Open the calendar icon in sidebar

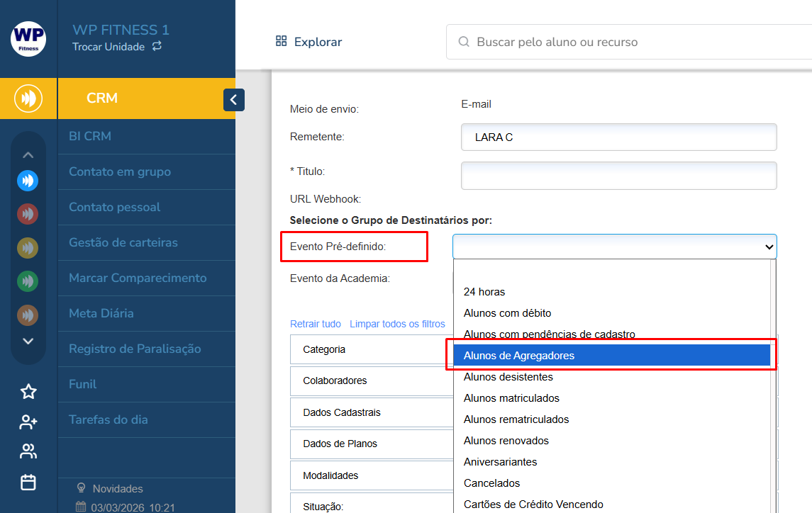pyautogui.click(x=28, y=483)
